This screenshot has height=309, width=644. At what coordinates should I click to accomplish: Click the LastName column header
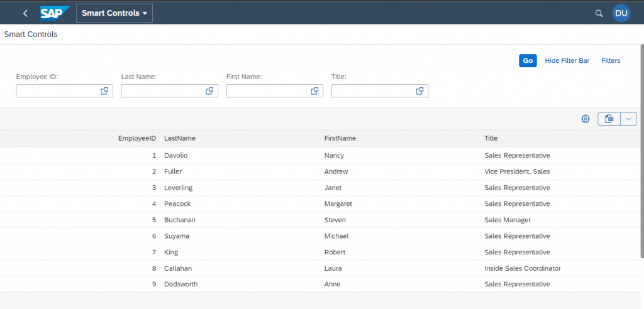[180, 138]
